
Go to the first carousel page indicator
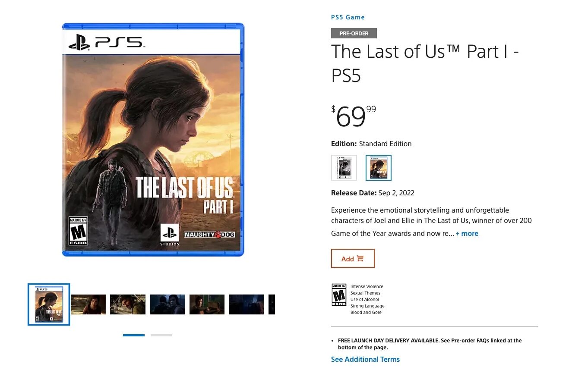pos(134,335)
